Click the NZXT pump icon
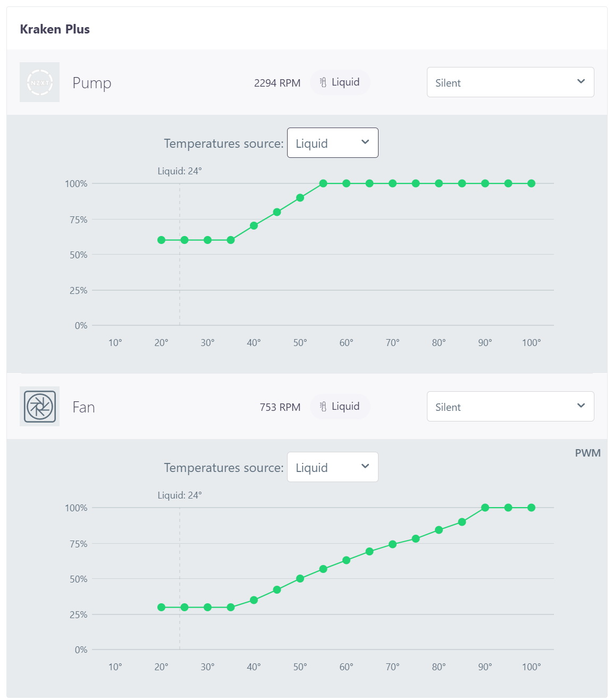Viewport: 613px width, 700px height. coord(39,82)
